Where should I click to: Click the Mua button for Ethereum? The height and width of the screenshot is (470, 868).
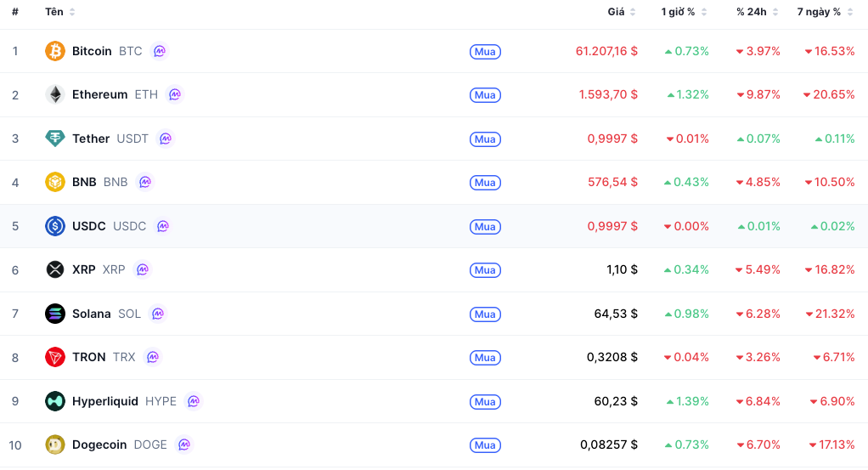pos(485,95)
